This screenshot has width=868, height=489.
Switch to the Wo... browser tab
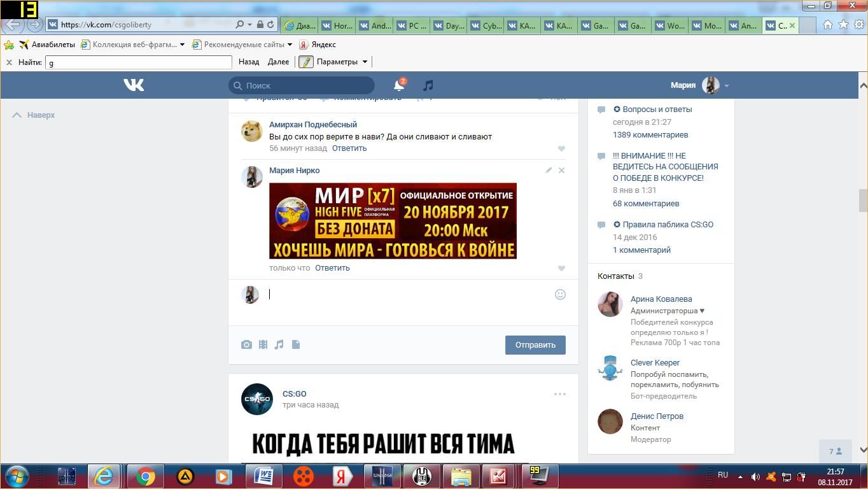pyautogui.click(x=670, y=25)
